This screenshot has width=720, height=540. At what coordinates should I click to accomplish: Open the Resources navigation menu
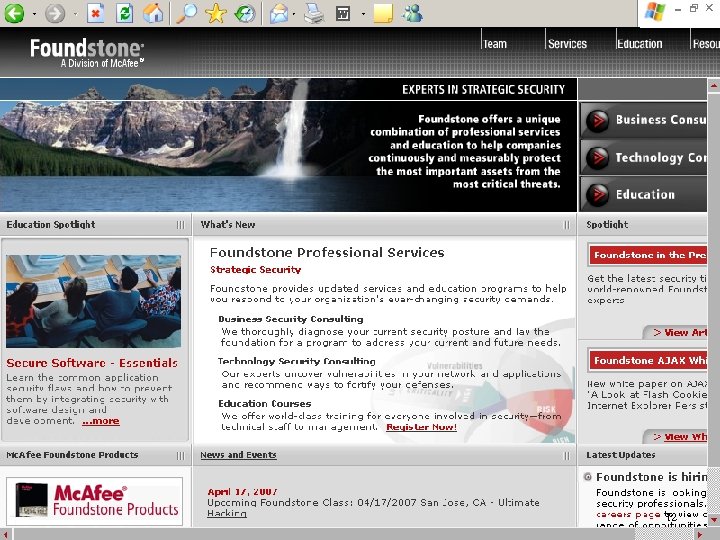point(706,44)
